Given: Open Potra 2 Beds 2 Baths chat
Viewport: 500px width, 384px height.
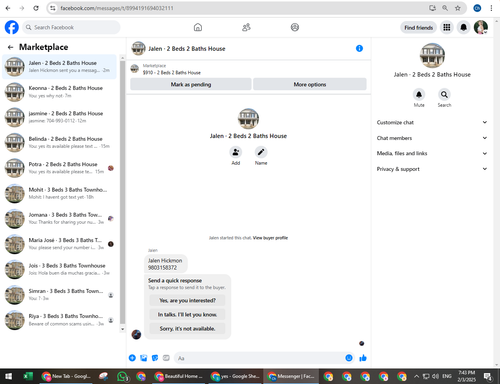Looking at the screenshot, I should coord(59,168).
